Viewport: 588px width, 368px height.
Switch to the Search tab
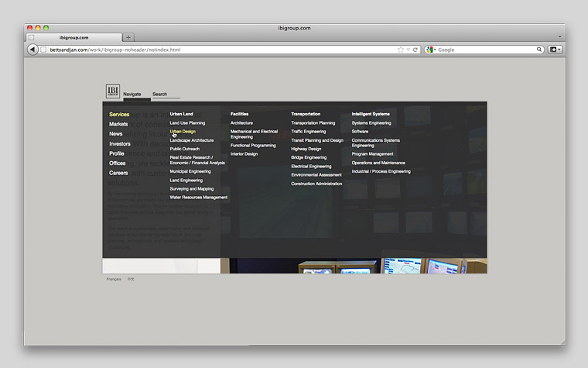[x=159, y=94]
